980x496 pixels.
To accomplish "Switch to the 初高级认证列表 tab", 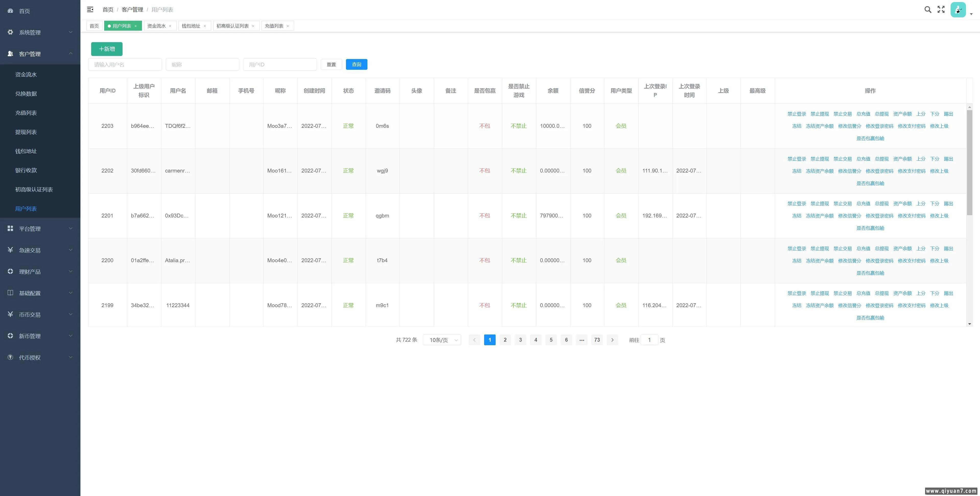I will 232,26.
